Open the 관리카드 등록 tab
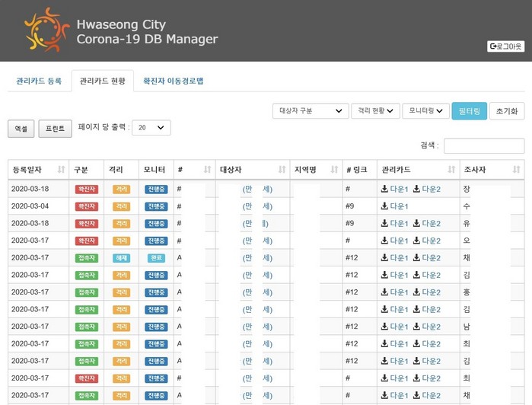The image size is (532, 405). point(39,81)
